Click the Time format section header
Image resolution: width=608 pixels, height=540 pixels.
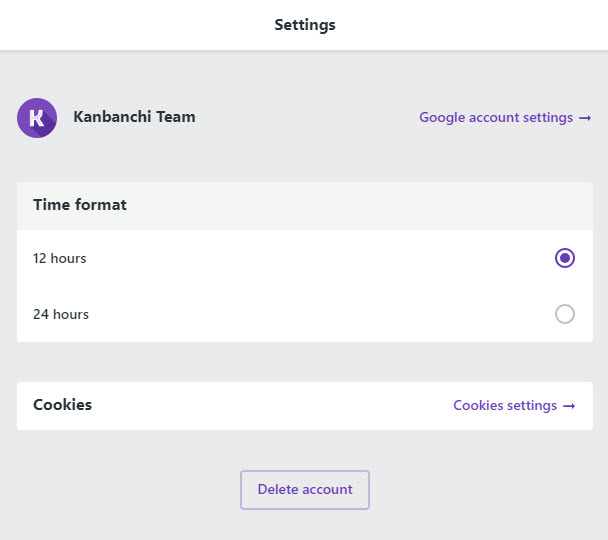tap(80, 205)
